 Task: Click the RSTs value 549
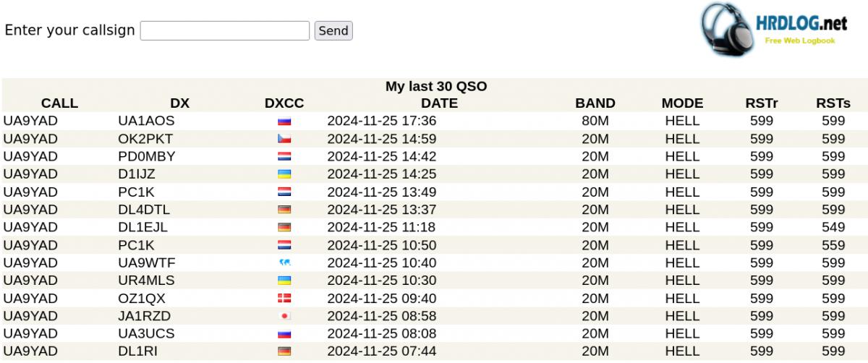pyautogui.click(x=833, y=227)
